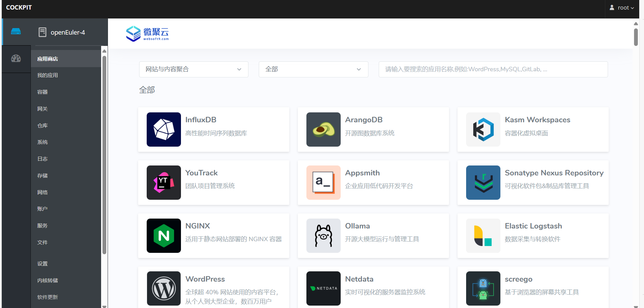This screenshot has width=644, height=308.
Task: Open the 网关 sidebar item
Action: pos(66,109)
